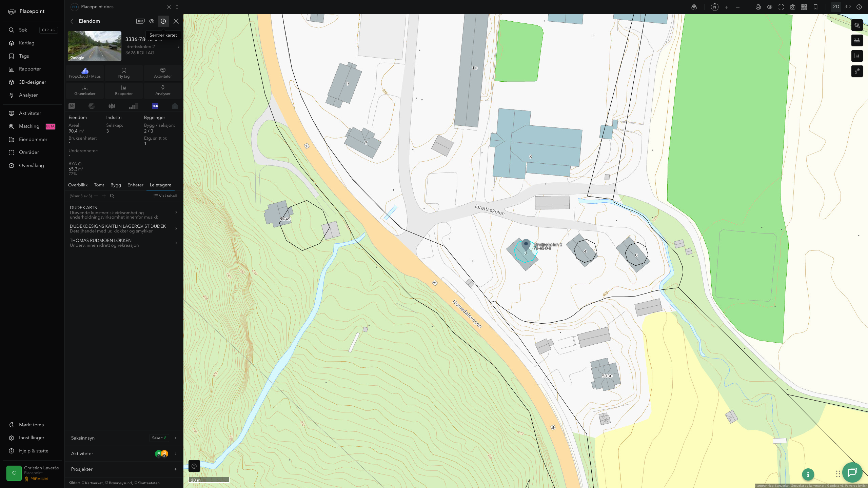Image resolution: width=868 pixels, height=488 pixels.
Task: Open the print map icon
Action: tap(758, 7)
